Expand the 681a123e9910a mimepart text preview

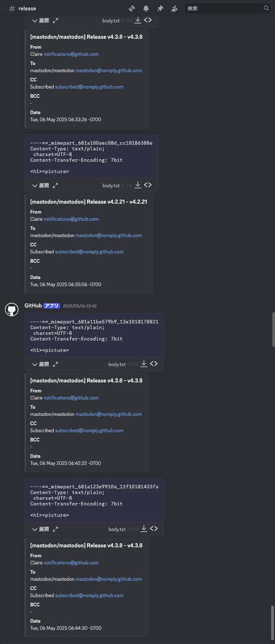[40, 529]
